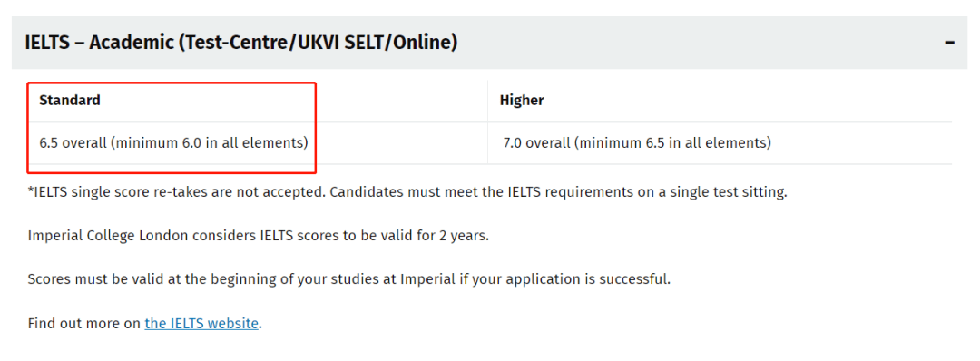Click the asterisk before 'IELTS single score'
The image size is (980, 361).
[31, 190]
